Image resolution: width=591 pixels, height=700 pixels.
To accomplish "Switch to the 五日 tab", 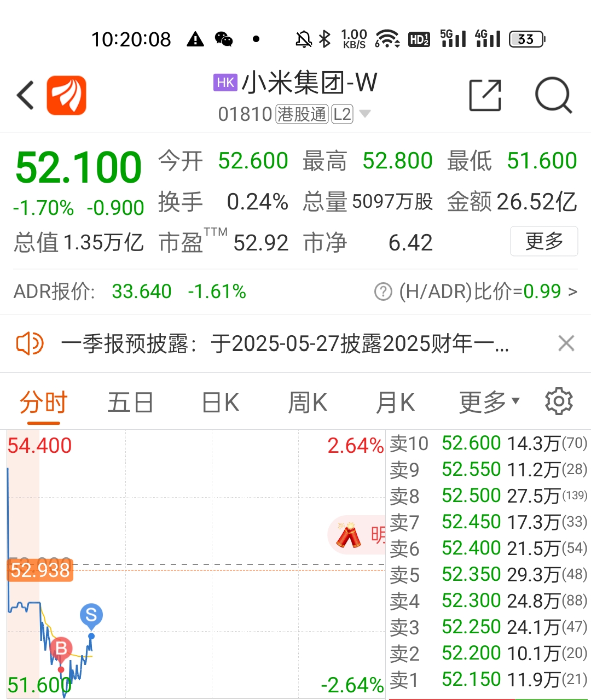I will (130, 403).
